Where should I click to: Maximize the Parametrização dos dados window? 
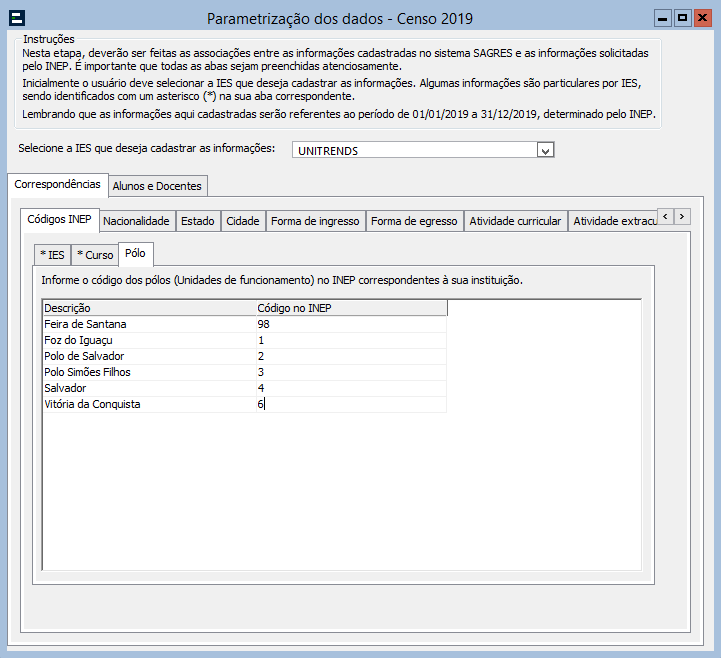point(682,18)
